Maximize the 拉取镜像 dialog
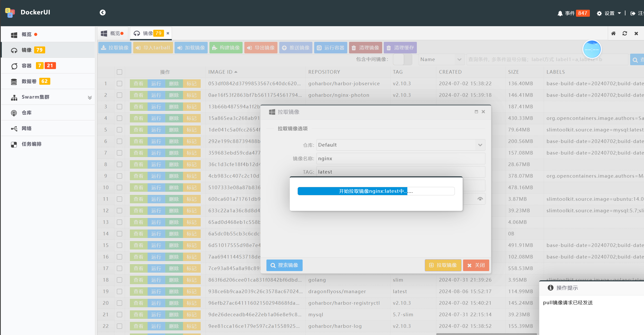The width and height of the screenshot is (644, 335). (476, 112)
